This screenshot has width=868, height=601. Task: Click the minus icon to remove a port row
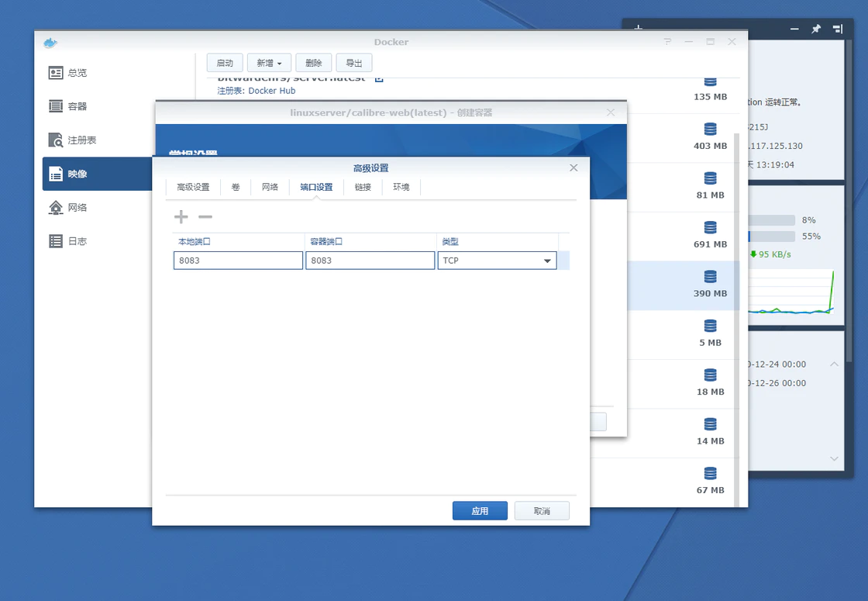(x=205, y=217)
